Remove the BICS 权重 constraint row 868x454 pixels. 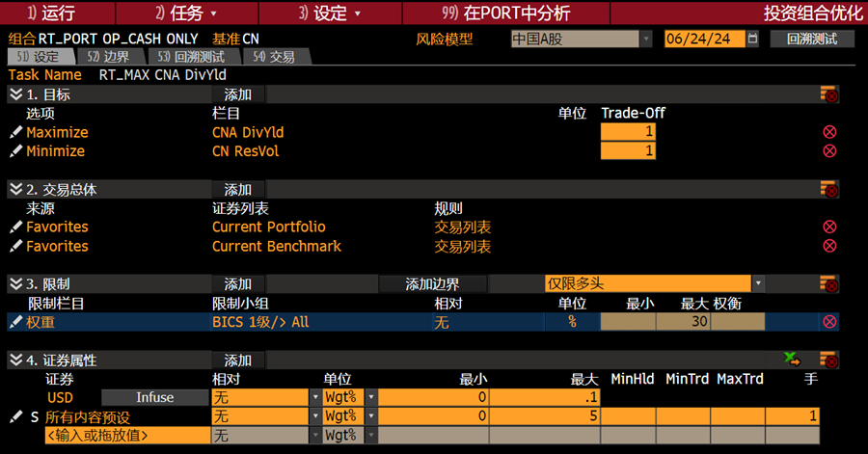pos(829,322)
